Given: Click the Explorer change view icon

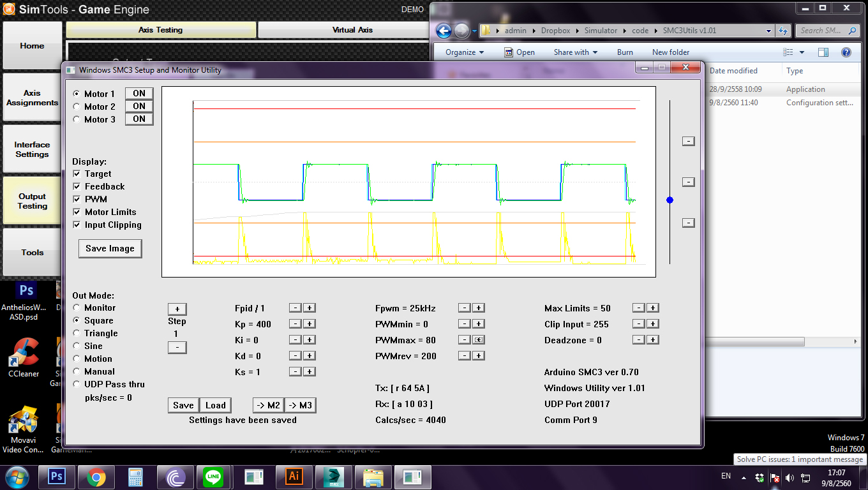Looking at the screenshot, I should [788, 52].
